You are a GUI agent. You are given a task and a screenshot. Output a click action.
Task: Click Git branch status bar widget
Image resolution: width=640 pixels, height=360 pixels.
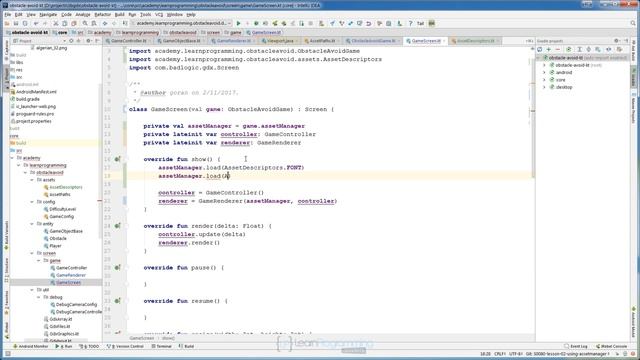[569, 354]
